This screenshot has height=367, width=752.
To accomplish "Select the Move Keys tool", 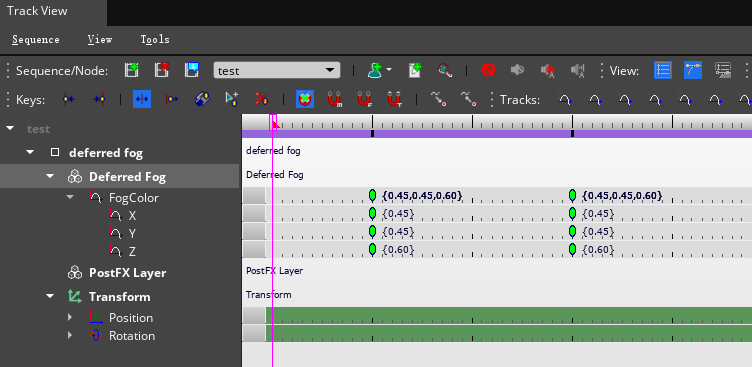I will pos(142,99).
